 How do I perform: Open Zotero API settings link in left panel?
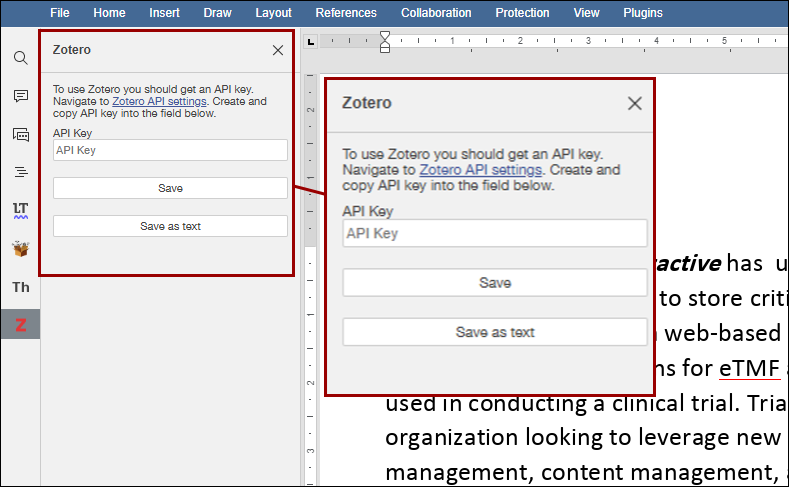click(159, 101)
